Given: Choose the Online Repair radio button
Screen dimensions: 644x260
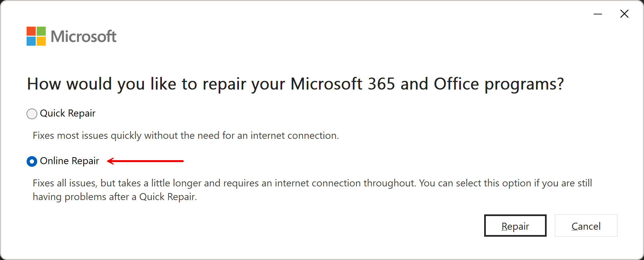Looking at the screenshot, I should [32, 161].
